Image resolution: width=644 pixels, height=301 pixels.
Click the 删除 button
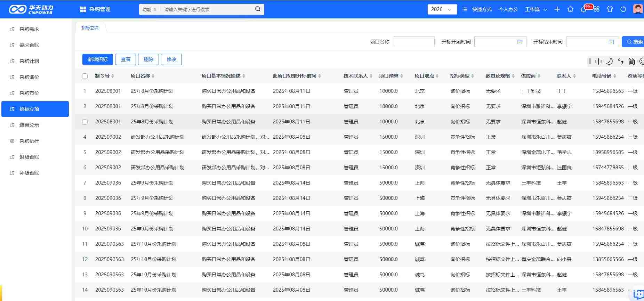pyautogui.click(x=148, y=59)
